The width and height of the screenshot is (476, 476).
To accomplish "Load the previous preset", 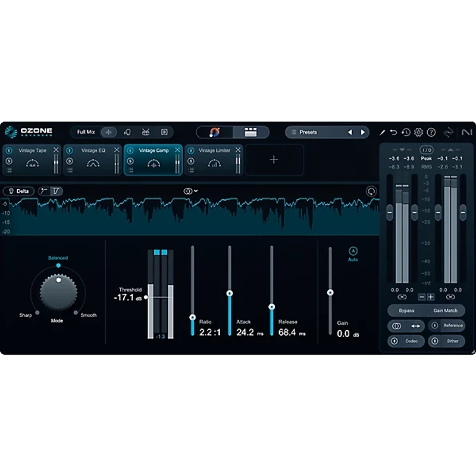I will [x=350, y=132].
